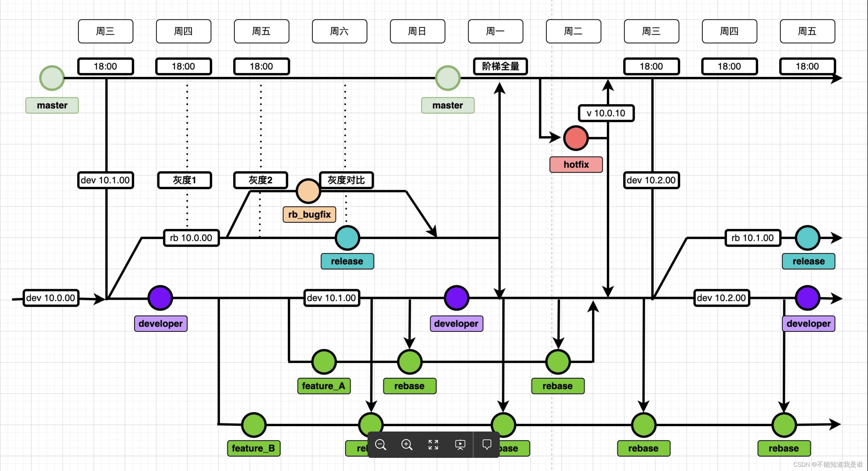This screenshot has height=471, width=868.
Task: Select the rb_bugfix label
Action: (309, 214)
